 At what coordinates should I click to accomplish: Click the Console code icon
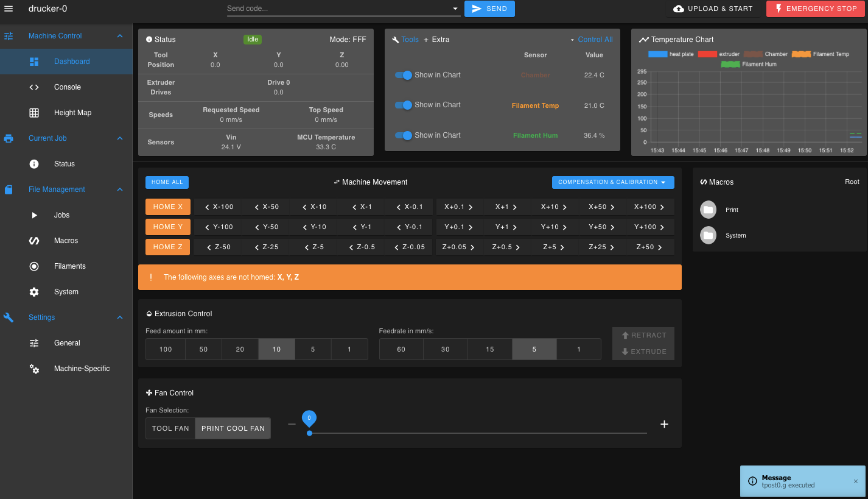pos(34,87)
